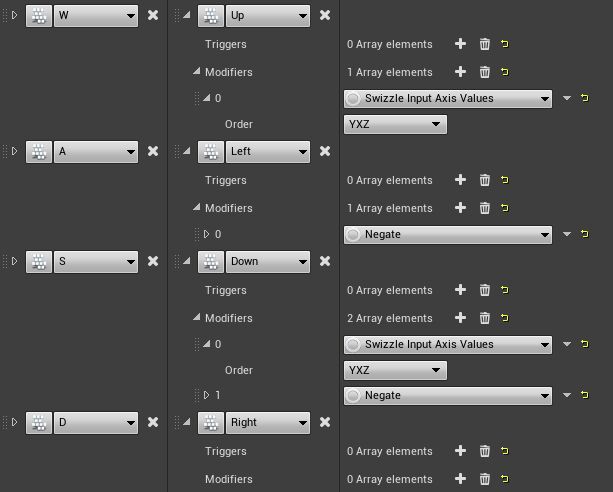Reset the Up Modifiers array to default
The image size is (613, 492).
[505, 72]
